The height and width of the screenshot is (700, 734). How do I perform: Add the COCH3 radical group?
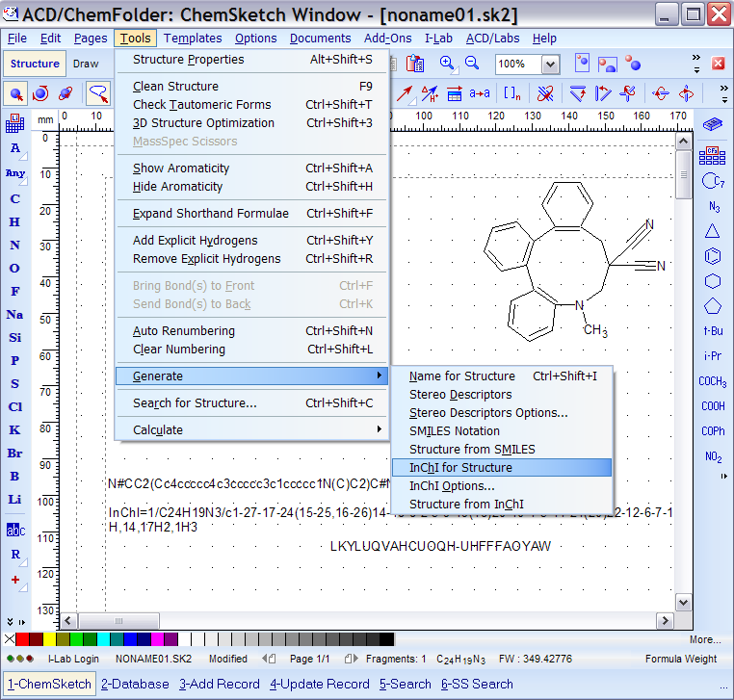pos(713,381)
